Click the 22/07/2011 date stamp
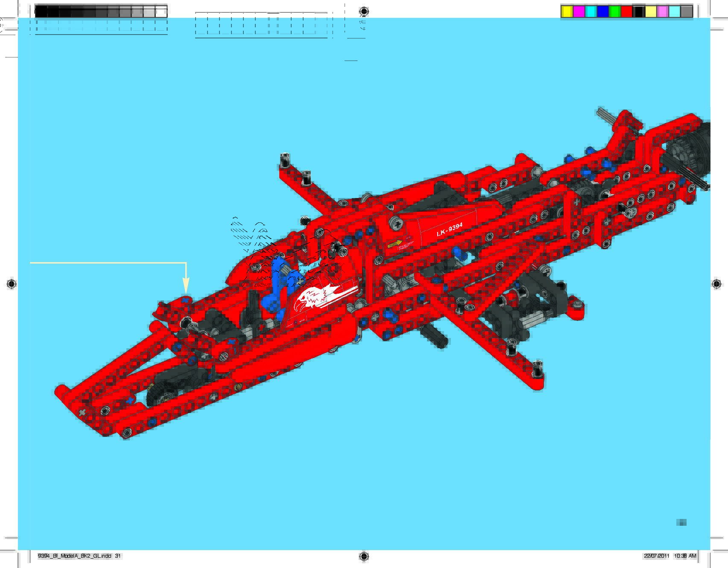The image size is (728, 568). tap(656, 556)
